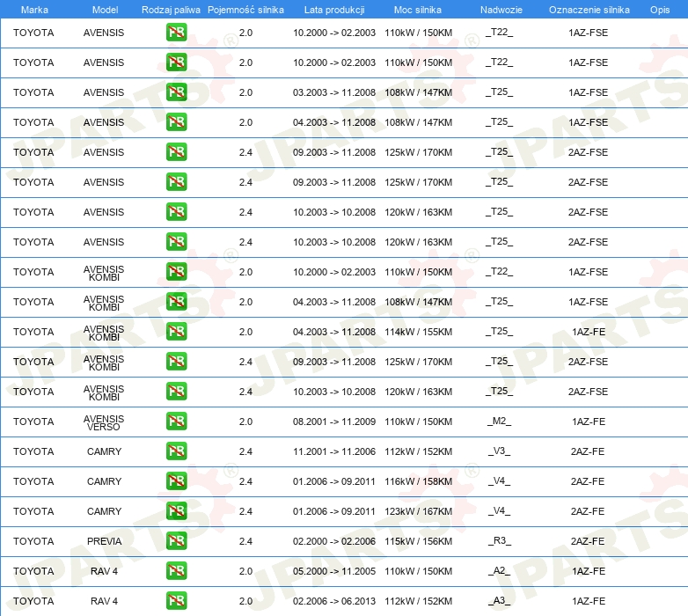Click the 114kW / 155KM power cell
This screenshot has height=616, width=688.
click(419, 332)
